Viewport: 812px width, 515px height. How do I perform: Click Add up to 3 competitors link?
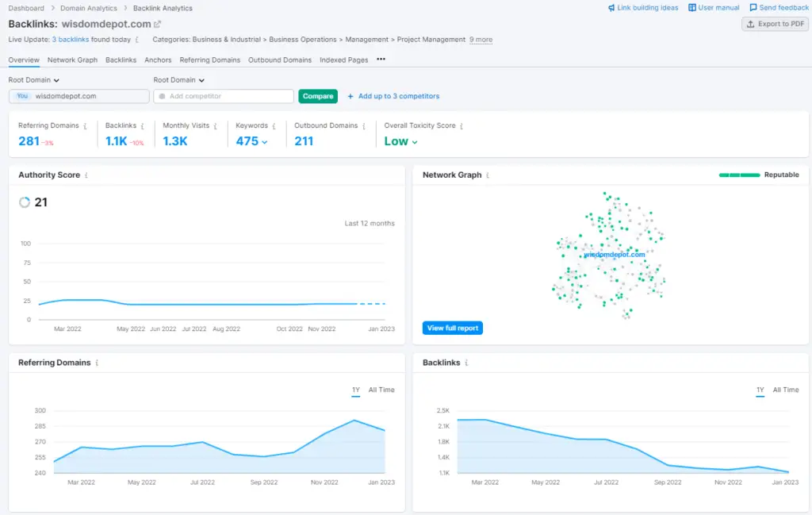399,96
